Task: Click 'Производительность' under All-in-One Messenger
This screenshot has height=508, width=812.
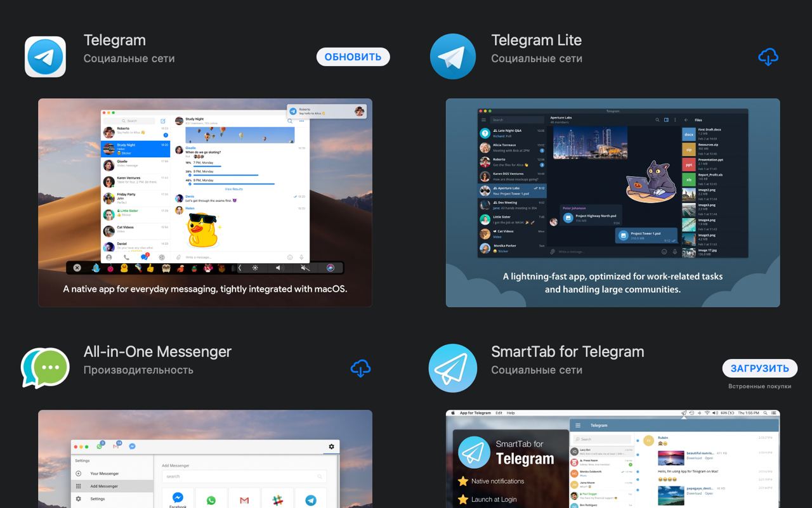Action: pyautogui.click(x=138, y=370)
